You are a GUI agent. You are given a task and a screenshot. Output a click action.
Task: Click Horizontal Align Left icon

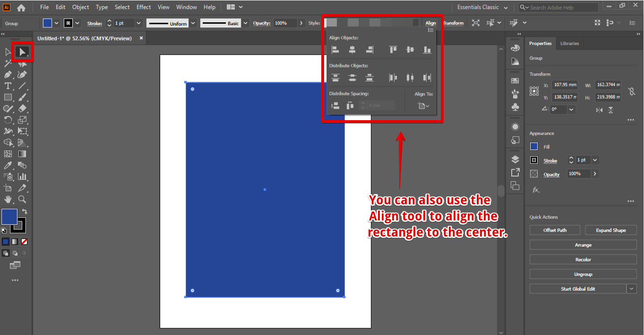pos(335,50)
